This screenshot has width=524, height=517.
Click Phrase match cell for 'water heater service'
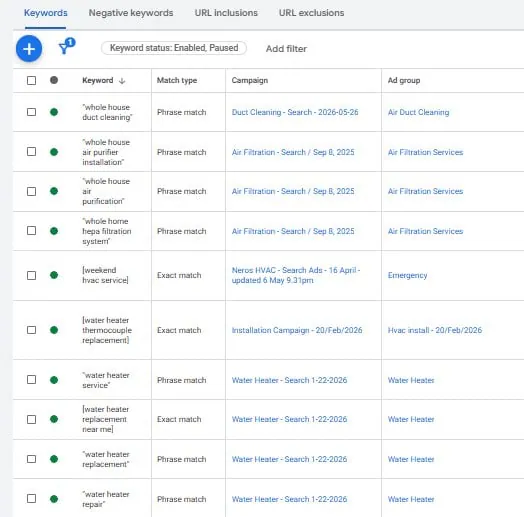tap(181, 380)
